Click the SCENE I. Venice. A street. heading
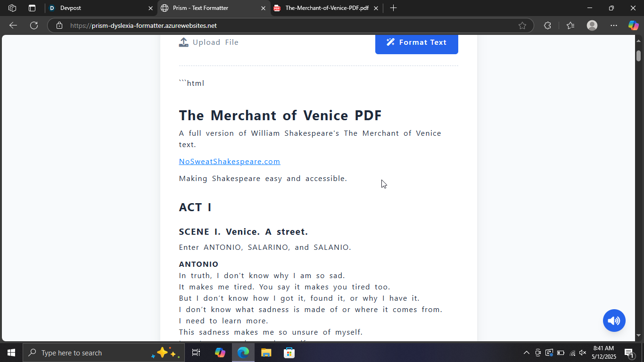 (243, 232)
